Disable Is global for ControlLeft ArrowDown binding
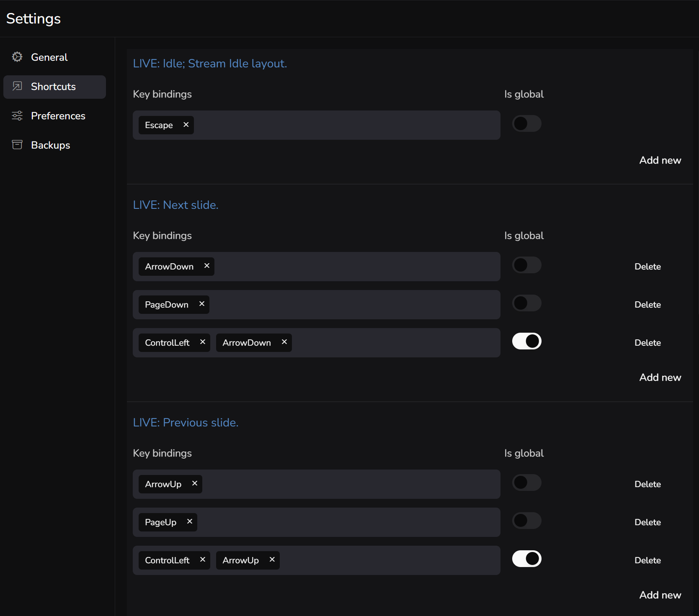This screenshot has width=699, height=616. click(527, 341)
